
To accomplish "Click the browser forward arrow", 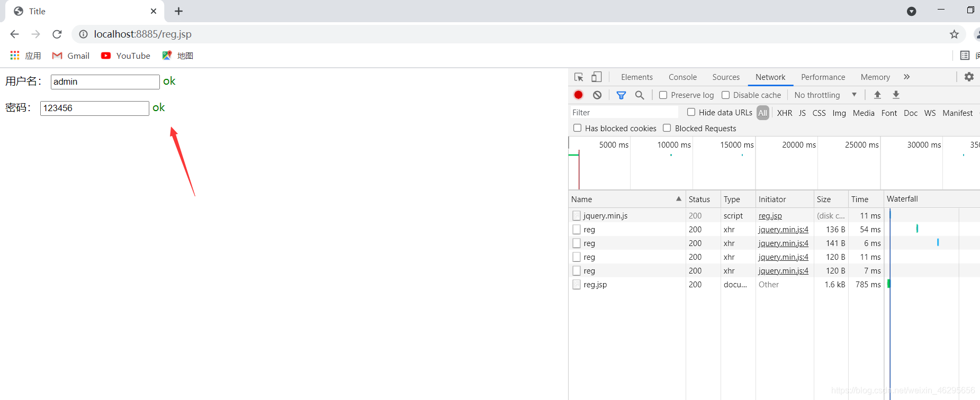I will (x=35, y=34).
